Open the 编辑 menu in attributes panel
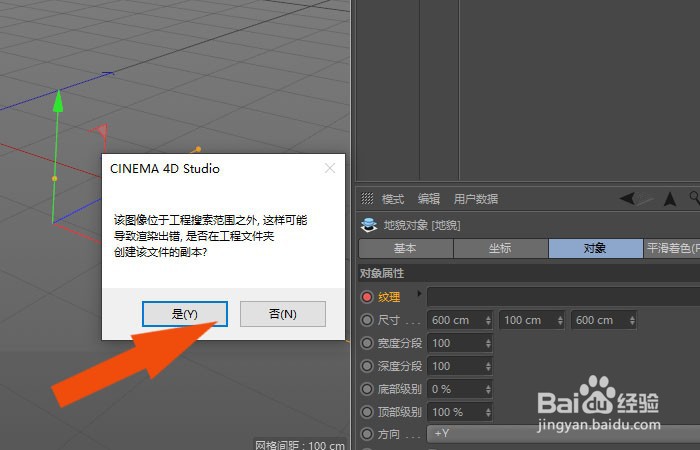This screenshot has height=450, width=700. click(x=429, y=199)
